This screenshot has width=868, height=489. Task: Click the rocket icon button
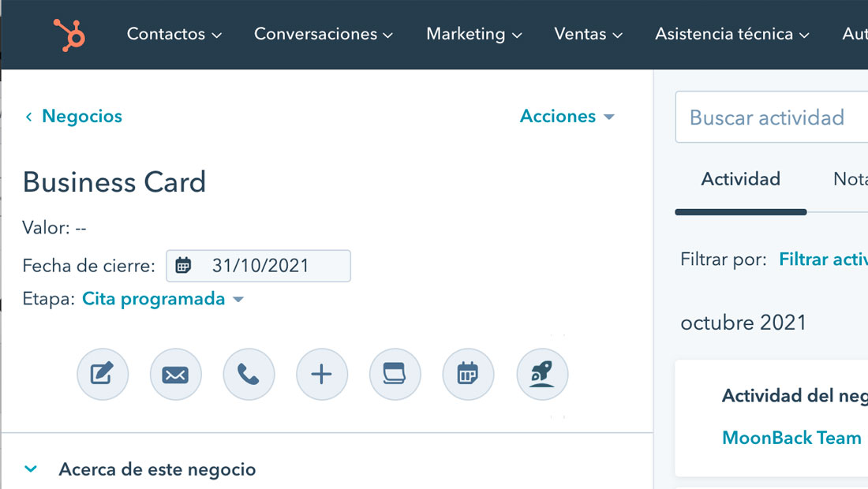[542, 374]
